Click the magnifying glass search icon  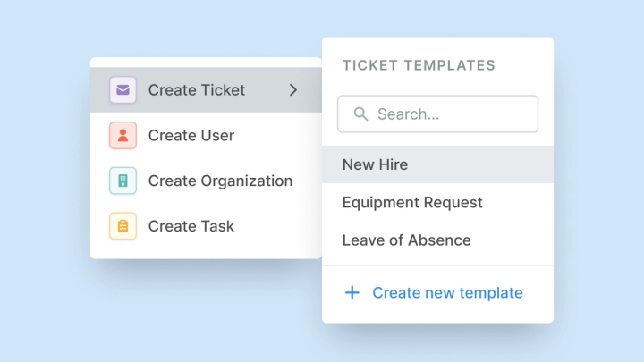(x=361, y=114)
